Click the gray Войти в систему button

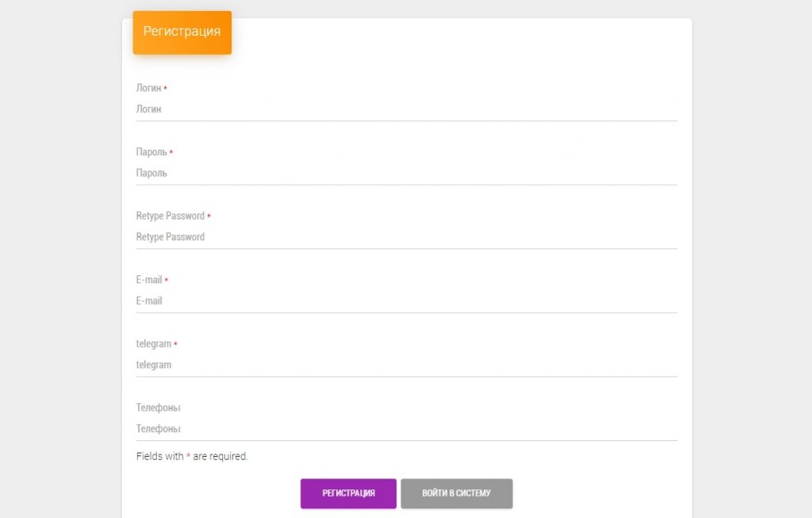pos(456,493)
